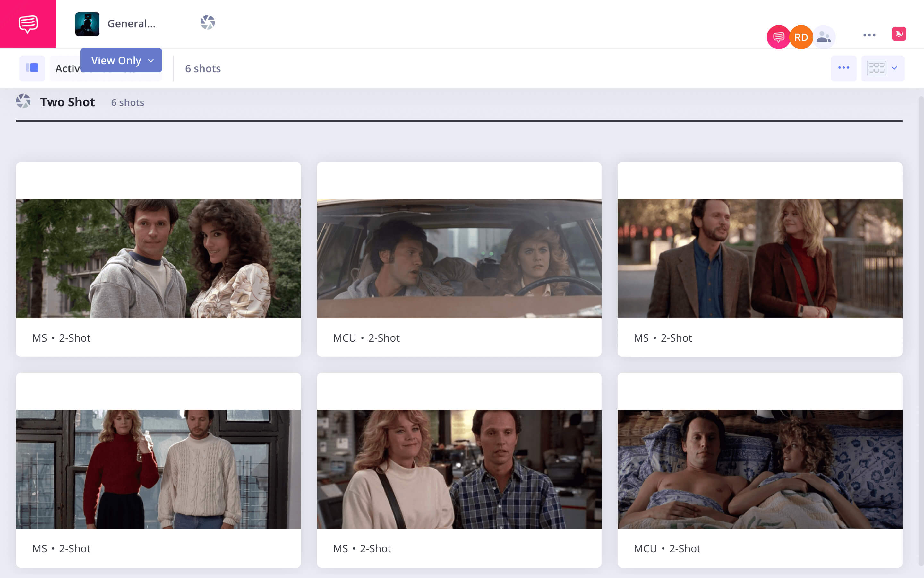Click MCU • 2-Shot label under bed shot
This screenshot has width=924, height=578.
pos(667,548)
